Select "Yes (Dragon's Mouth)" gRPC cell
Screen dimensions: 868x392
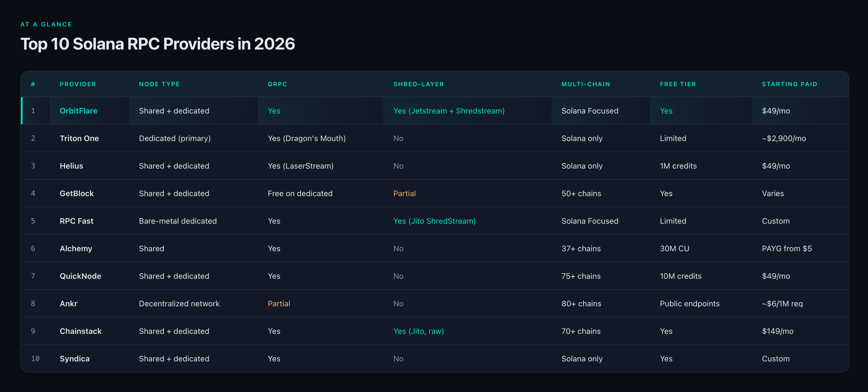(307, 138)
